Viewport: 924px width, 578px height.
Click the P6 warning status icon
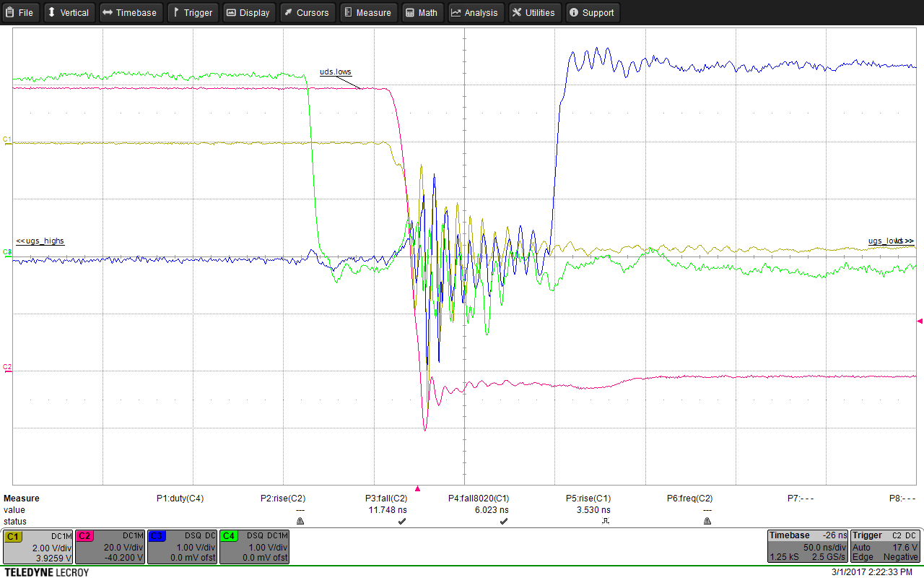point(707,521)
